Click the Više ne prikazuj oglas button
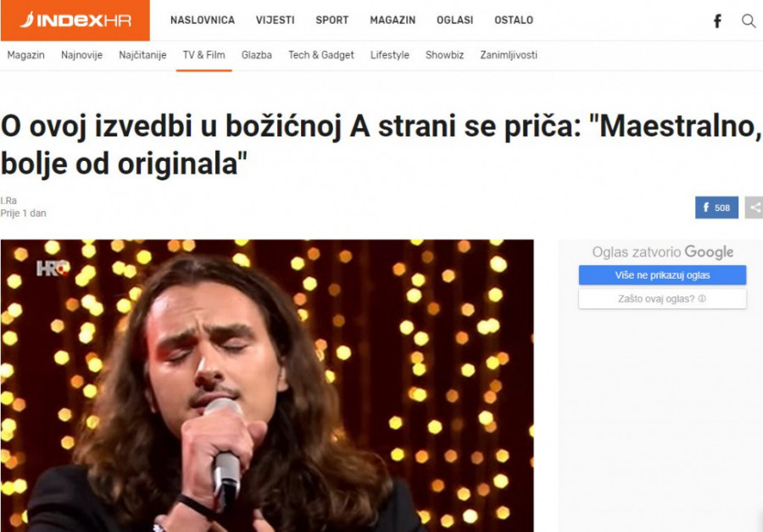 point(662,275)
